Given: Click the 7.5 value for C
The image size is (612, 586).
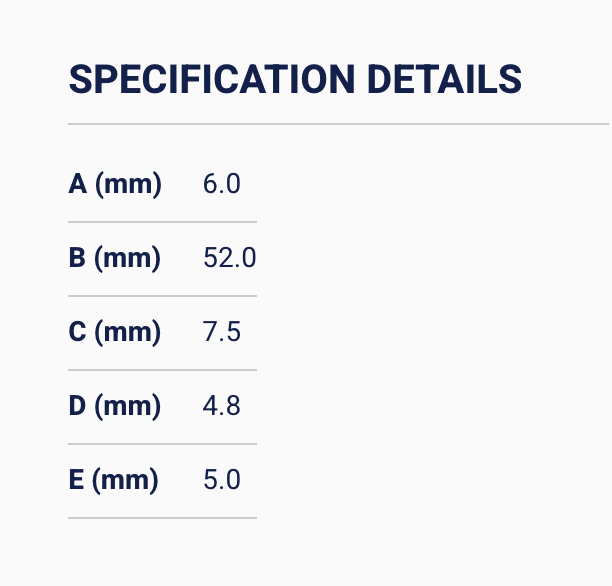Looking at the screenshot, I should coord(221,332).
